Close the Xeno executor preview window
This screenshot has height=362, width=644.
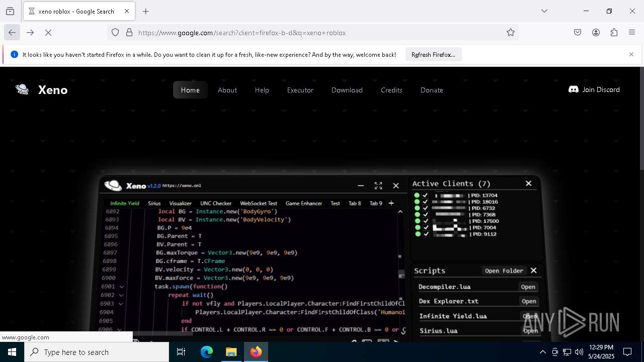(x=396, y=186)
